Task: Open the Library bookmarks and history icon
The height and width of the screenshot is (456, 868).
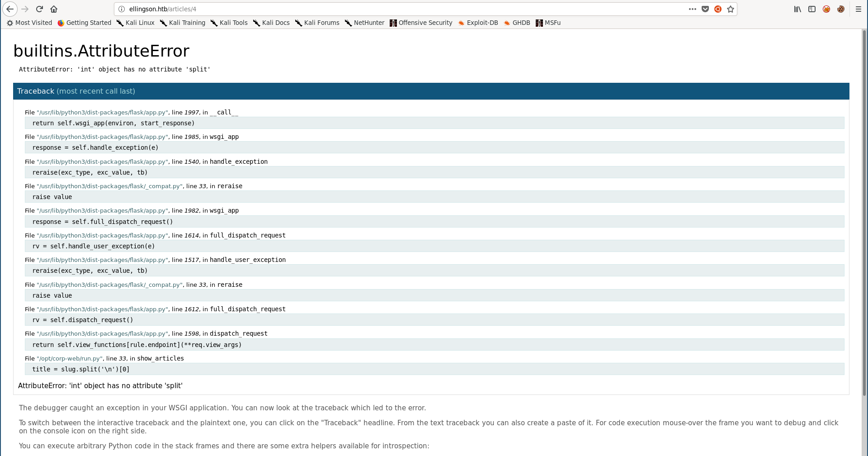Action: coord(797,9)
